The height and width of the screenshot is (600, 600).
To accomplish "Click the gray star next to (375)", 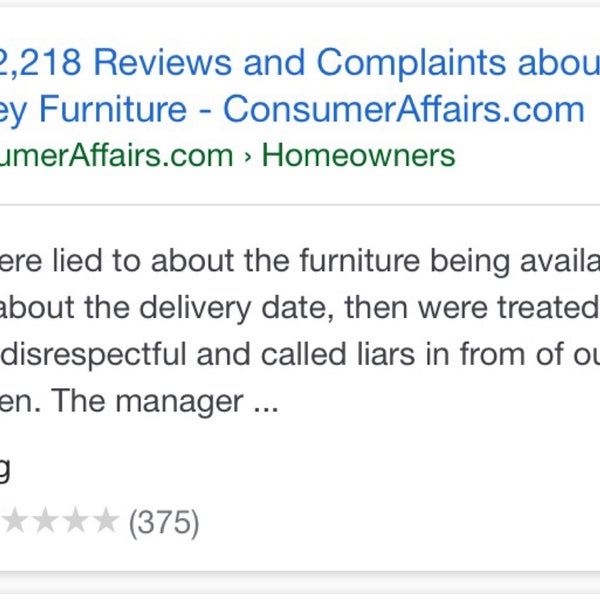I will (106, 519).
